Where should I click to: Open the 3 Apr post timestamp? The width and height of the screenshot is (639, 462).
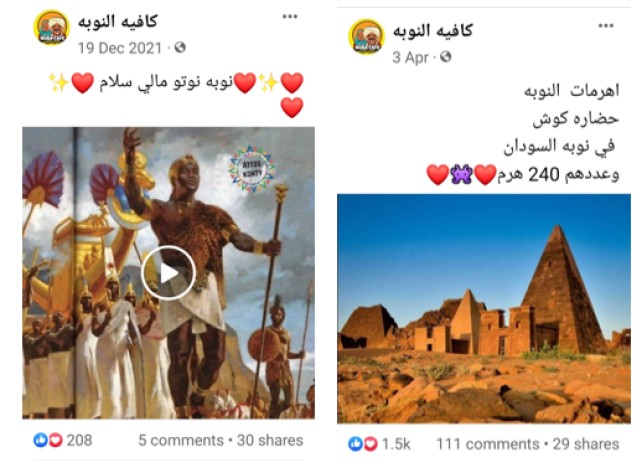[410, 57]
